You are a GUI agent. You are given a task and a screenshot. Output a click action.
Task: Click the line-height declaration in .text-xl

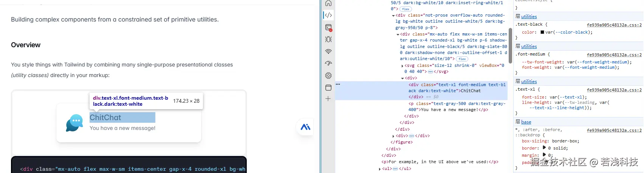[x=566, y=105]
